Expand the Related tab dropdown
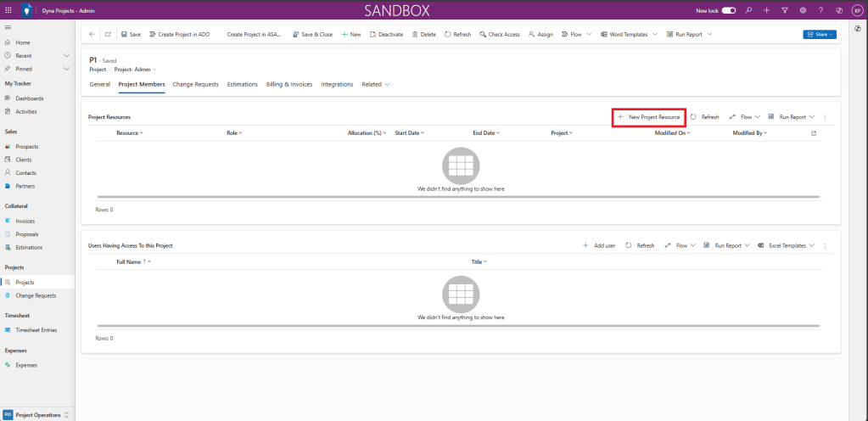The height and width of the screenshot is (421, 868). pyautogui.click(x=375, y=84)
